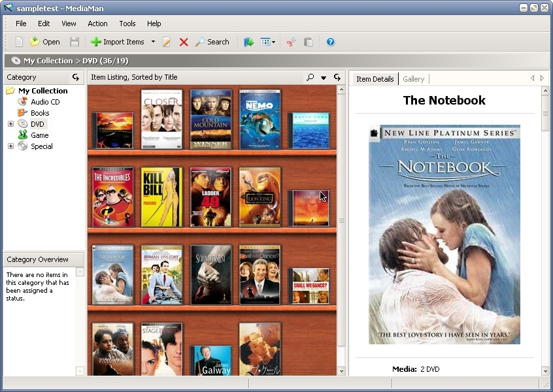This screenshot has height=392, width=553.
Task: Select the David Lanz CD cover
Action: click(x=309, y=131)
